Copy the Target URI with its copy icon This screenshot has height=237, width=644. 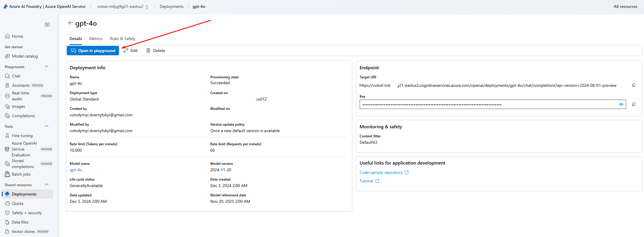click(x=634, y=85)
